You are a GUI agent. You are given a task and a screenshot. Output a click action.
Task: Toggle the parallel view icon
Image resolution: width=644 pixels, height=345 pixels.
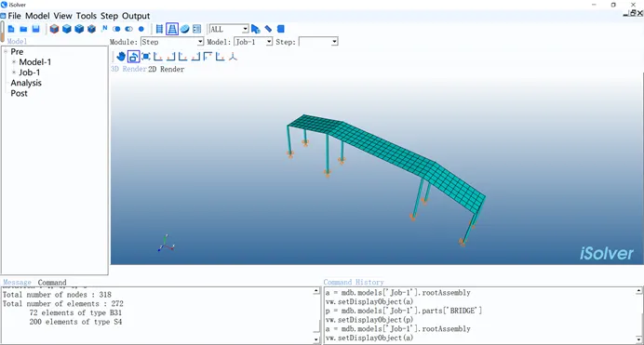coord(159,29)
